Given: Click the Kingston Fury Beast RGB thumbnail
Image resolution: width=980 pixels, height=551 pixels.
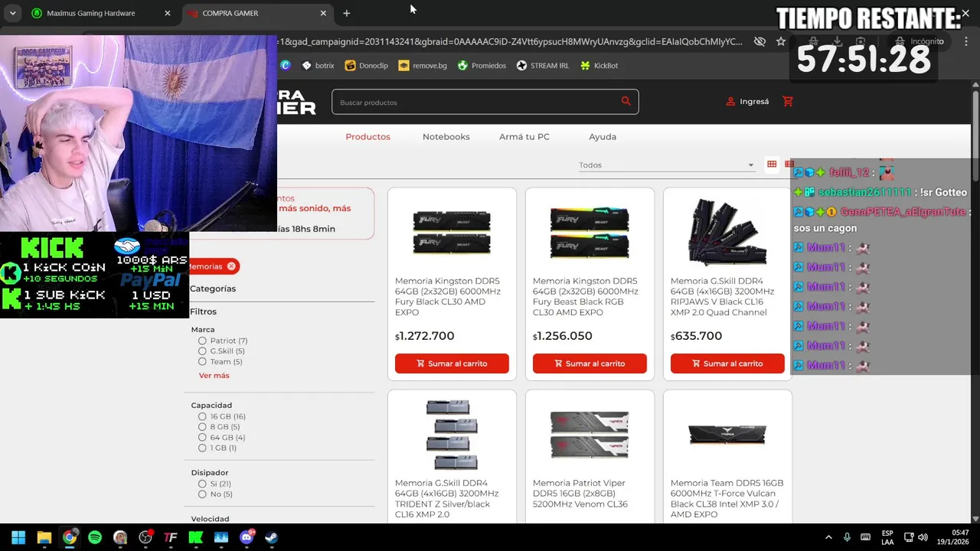Looking at the screenshot, I should (590, 233).
